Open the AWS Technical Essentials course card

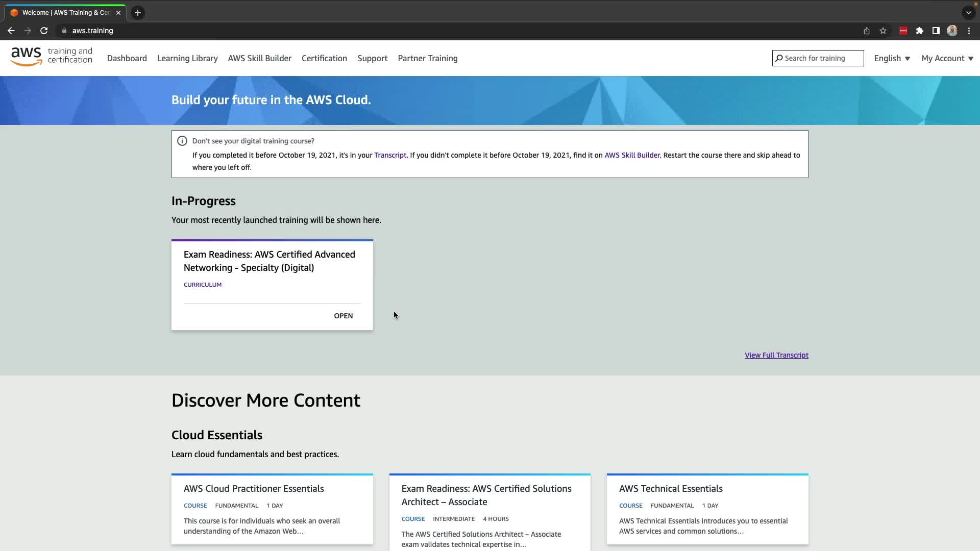tap(671, 489)
